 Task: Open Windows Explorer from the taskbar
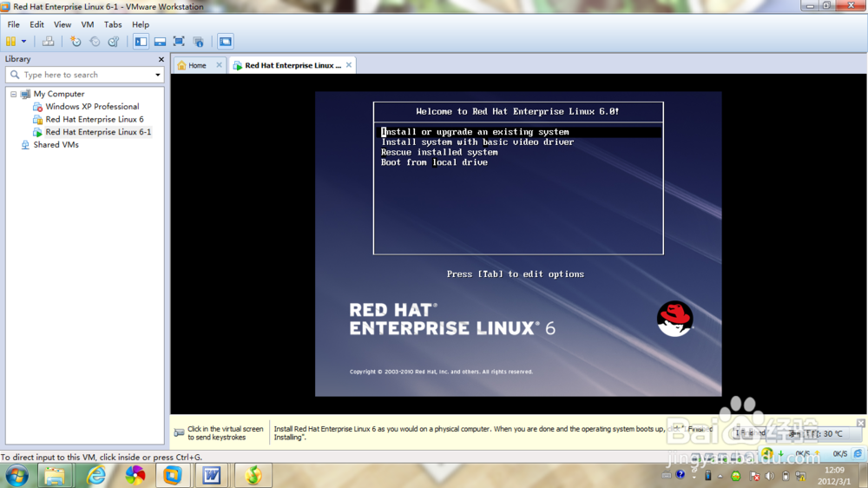pyautogui.click(x=55, y=476)
